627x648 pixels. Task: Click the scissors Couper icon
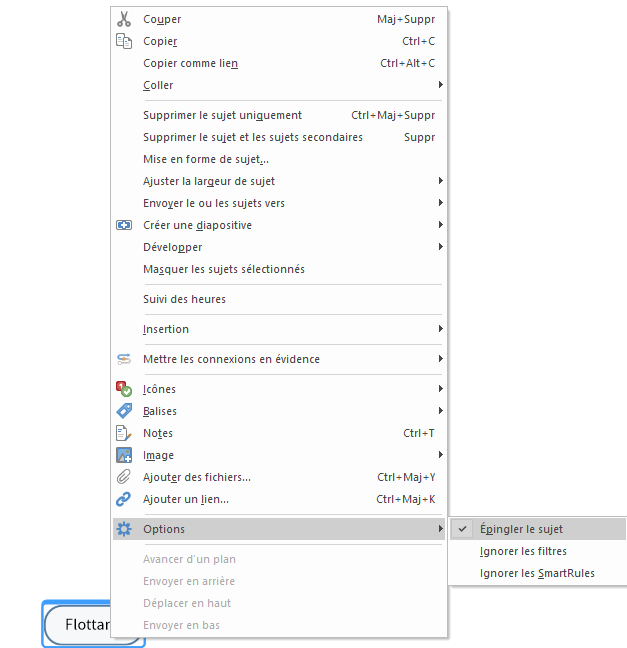click(124, 19)
